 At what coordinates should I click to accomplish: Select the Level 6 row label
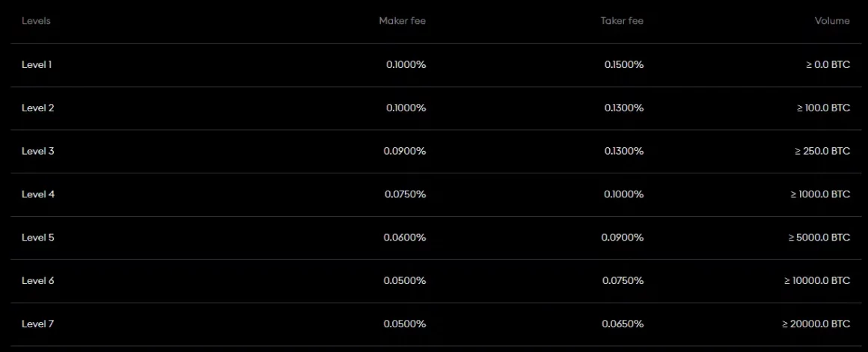37,280
